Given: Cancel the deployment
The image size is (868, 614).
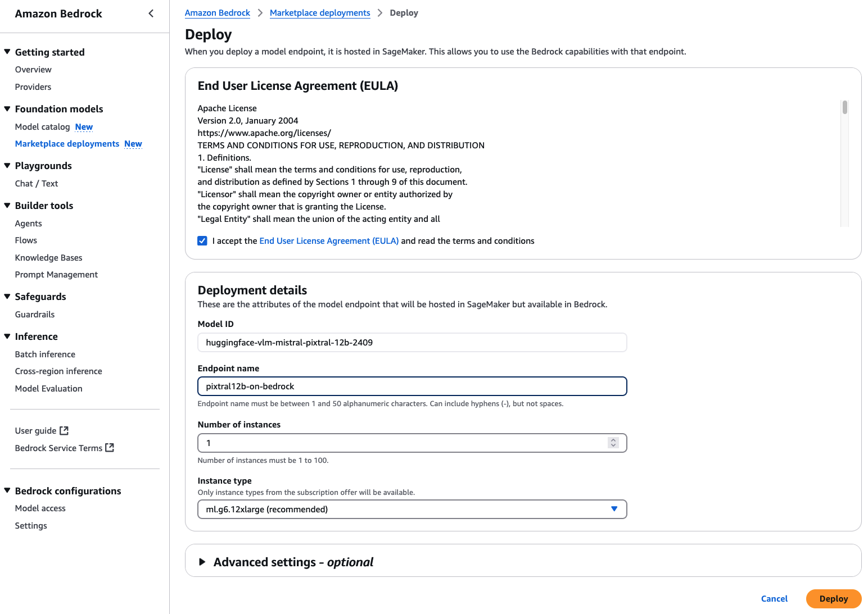Looking at the screenshot, I should 774,599.
